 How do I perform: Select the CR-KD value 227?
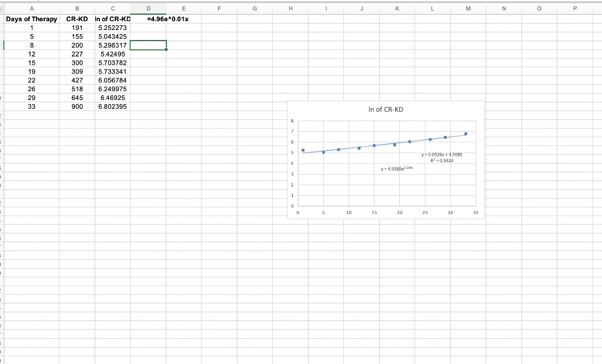pyautogui.click(x=77, y=54)
